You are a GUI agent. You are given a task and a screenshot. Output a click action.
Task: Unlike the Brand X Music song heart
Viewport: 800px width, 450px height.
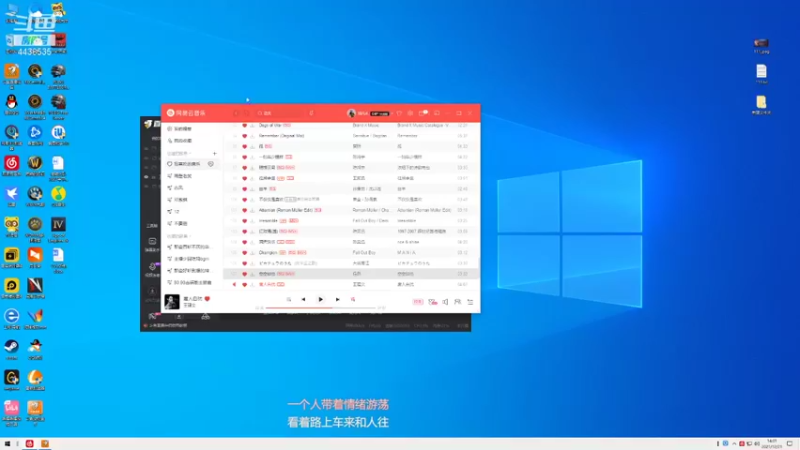pyautogui.click(x=244, y=125)
